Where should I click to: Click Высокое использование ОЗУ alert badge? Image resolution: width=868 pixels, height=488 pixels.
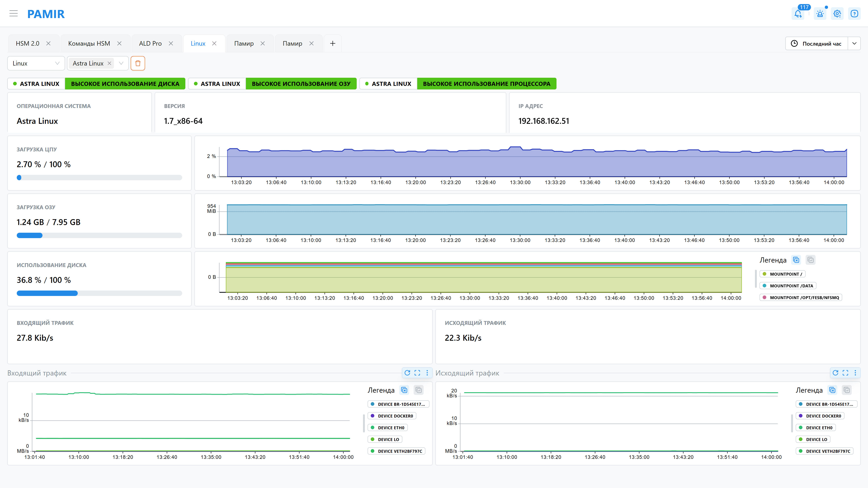(x=301, y=84)
